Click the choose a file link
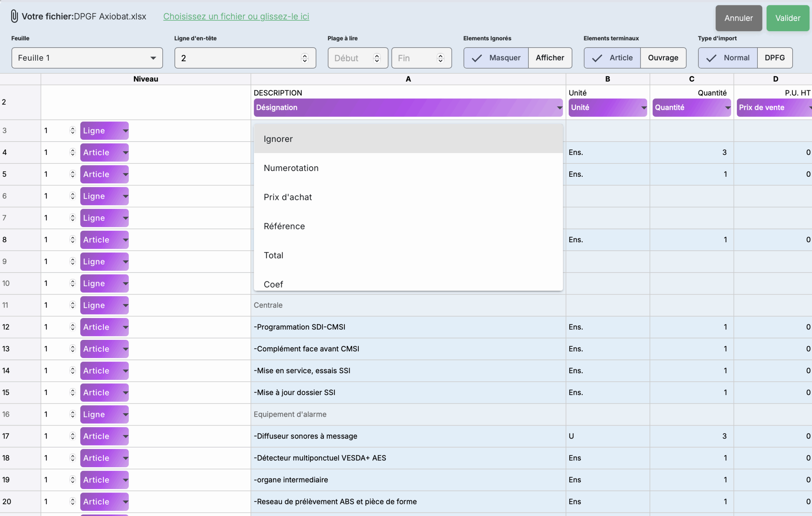Screen dimensions: 812x516 pyautogui.click(x=236, y=16)
